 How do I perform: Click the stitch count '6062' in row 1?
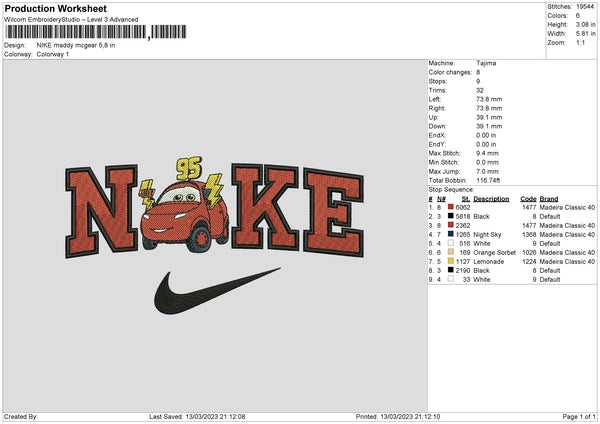(x=463, y=207)
